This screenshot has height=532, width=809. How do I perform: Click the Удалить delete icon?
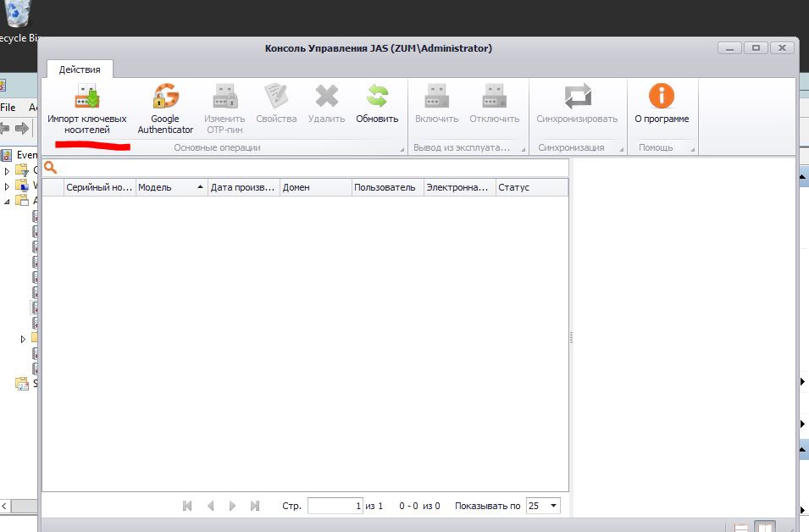click(327, 105)
